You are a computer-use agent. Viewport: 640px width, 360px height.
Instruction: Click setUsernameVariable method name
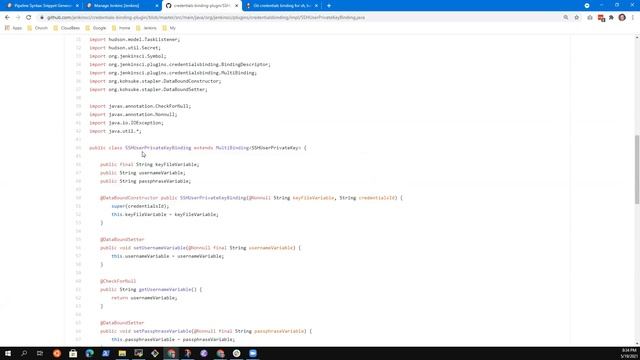pos(160,248)
